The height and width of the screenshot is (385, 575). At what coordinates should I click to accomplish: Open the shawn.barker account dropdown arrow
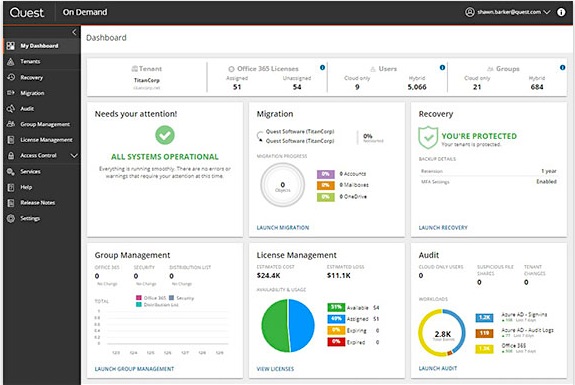pyautogui.click(x=547, y=12)
